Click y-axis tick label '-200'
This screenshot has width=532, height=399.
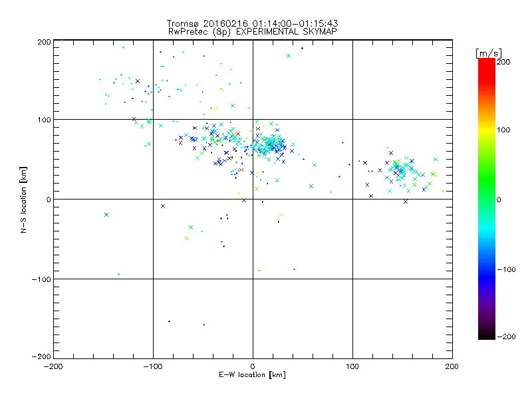tap(41, 356)
